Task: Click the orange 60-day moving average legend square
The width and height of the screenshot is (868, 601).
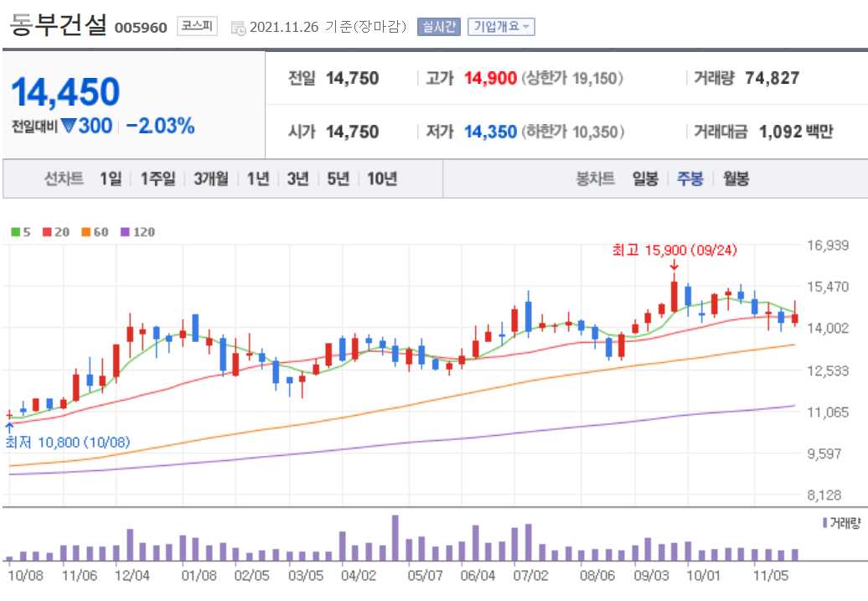Action: tap(84, 232)
